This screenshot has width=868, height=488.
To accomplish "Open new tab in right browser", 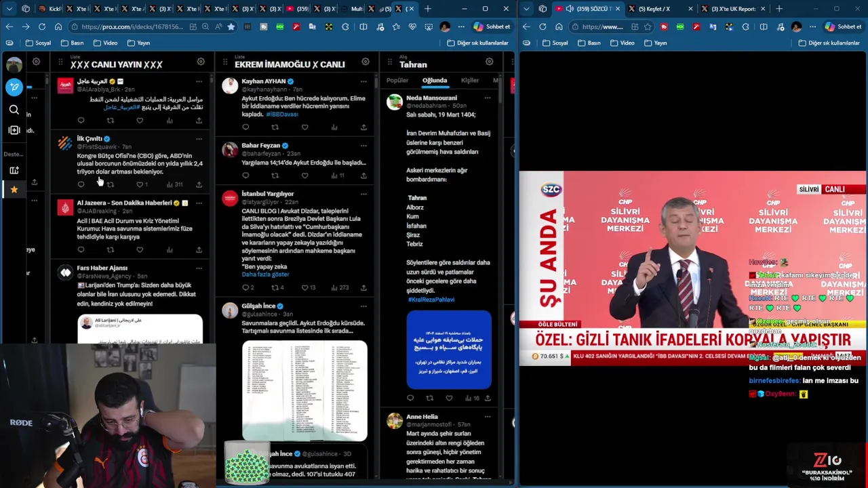I will click(x=779, y=9).
